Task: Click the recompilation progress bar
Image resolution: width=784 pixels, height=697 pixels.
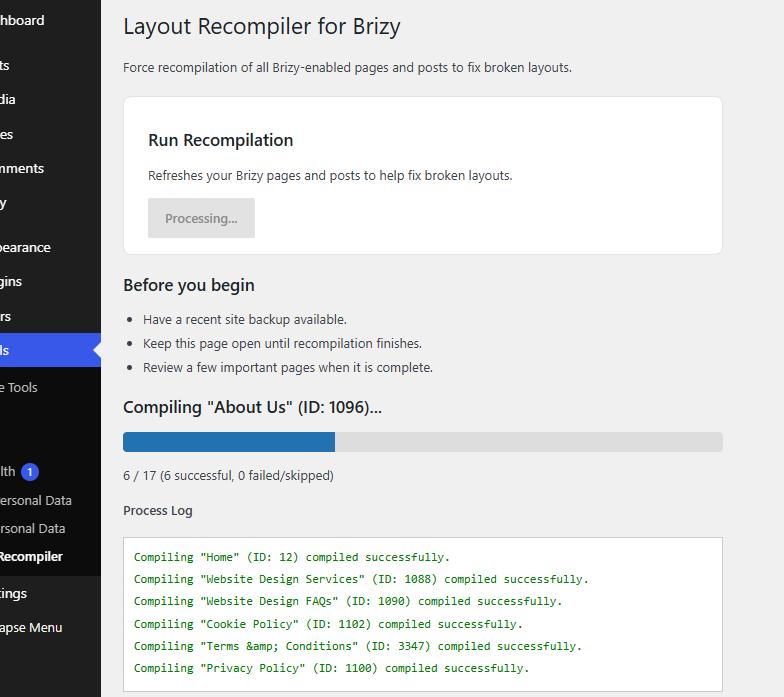Action: tap(422, 442)
